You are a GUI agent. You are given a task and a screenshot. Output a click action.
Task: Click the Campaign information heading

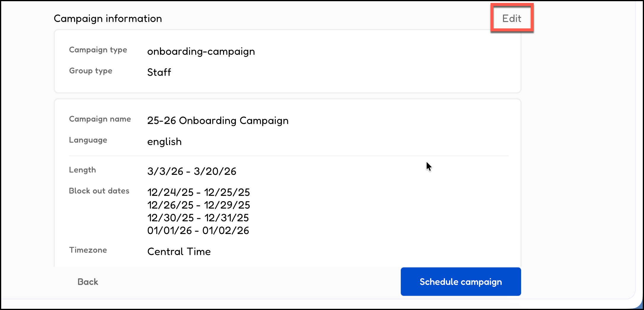[108, 19]
